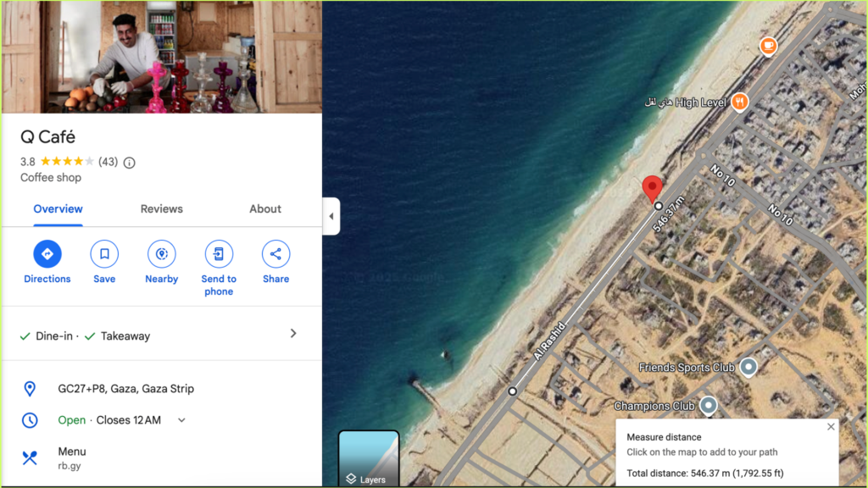Screen dimensions: 868x488
Task: Click the Friends Sports Club label
Action: point(687,368)
